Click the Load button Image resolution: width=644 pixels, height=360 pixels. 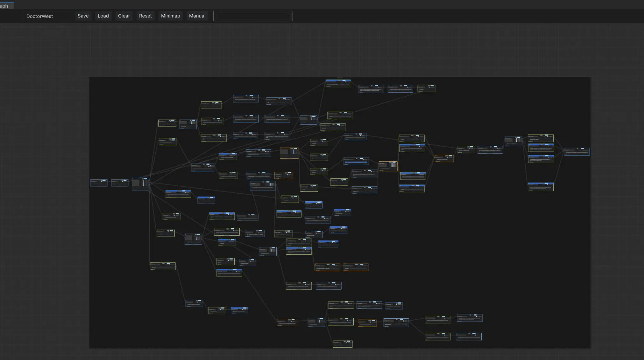tap(103, 16)
